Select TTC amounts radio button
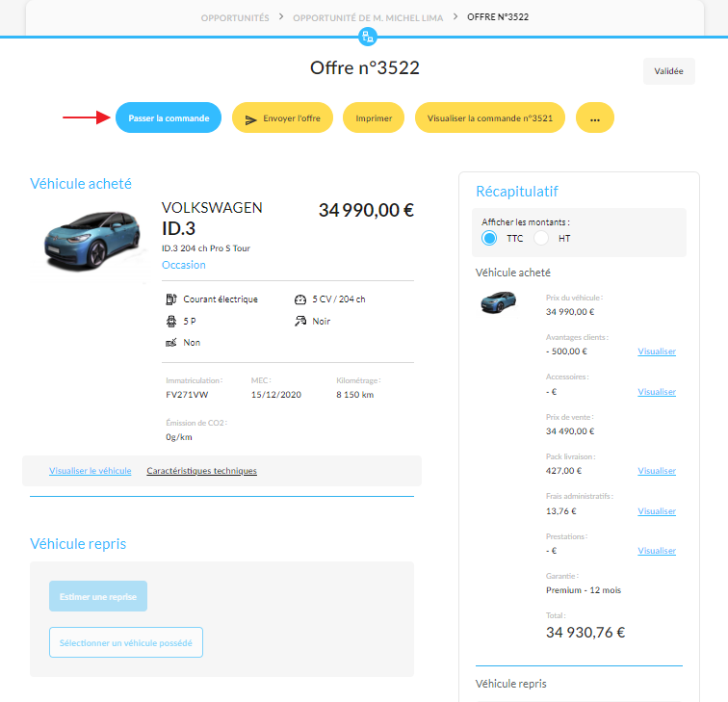This screenshot has width=728, height=702. (489, 238)
